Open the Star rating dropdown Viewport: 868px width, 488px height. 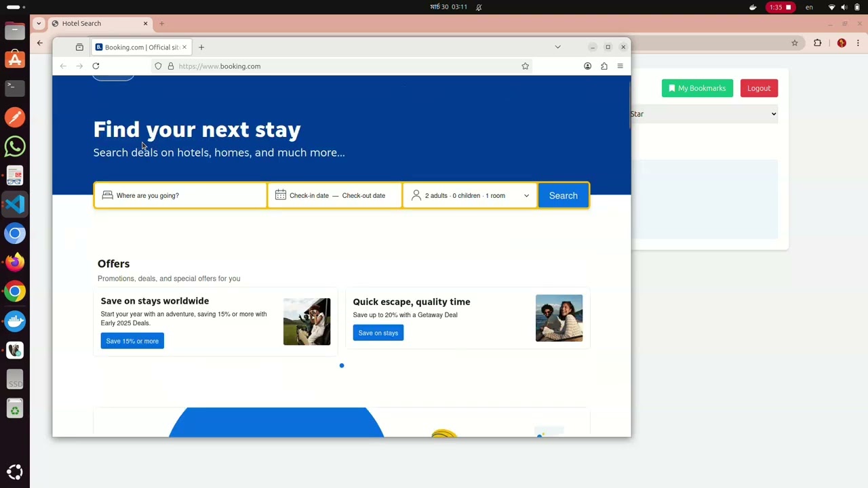[704, 114]
